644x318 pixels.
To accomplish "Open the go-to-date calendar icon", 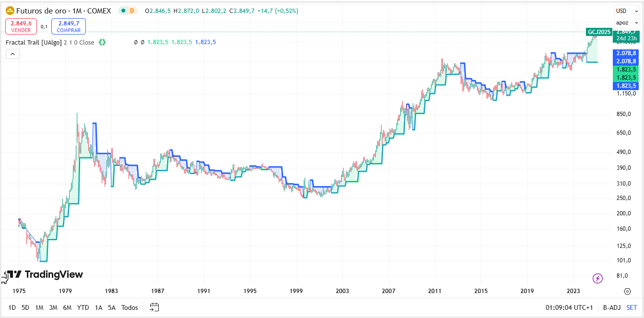I will pyautogui.click(x=154, y=307).
